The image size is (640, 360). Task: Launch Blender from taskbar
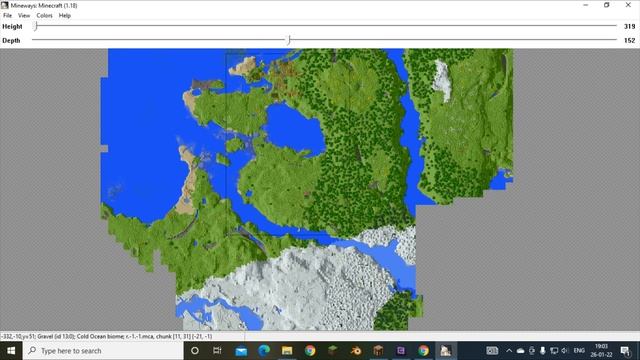click(356, 351)
